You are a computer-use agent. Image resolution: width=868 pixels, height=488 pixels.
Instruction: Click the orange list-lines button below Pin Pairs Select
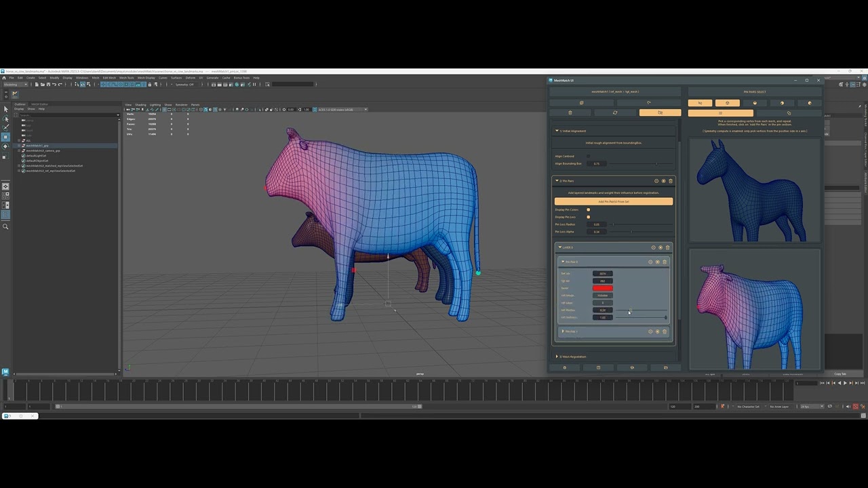tap(720, 113)
